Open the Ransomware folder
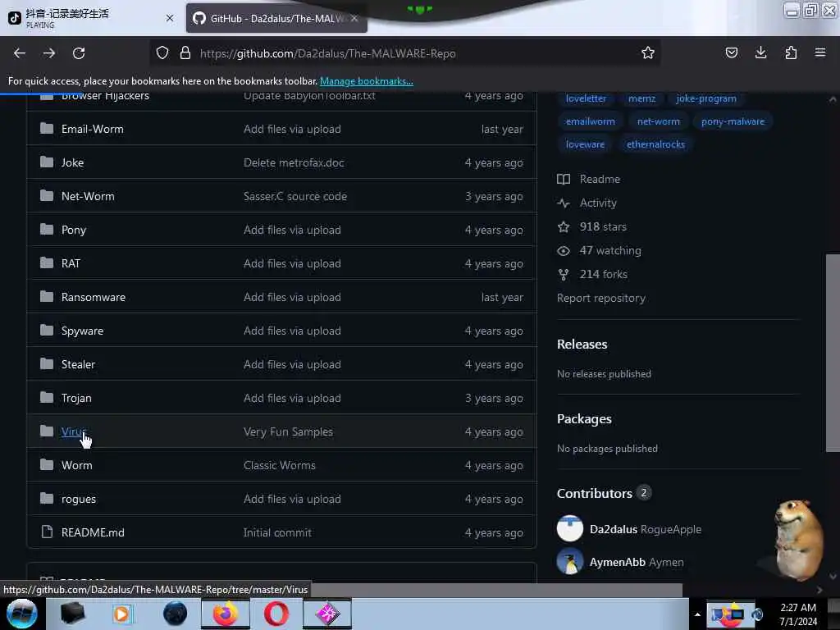Screen dimensions: 840x630 (94, 297)
